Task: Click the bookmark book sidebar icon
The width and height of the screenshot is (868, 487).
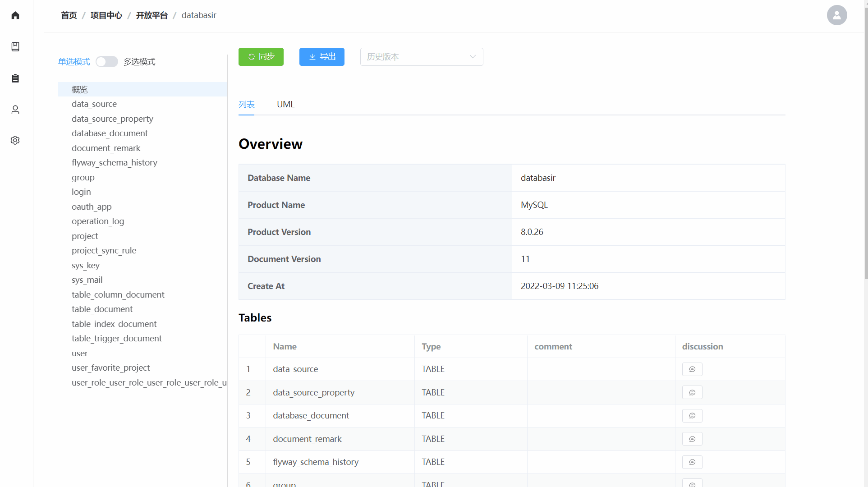Action: [x=15, y=46]
